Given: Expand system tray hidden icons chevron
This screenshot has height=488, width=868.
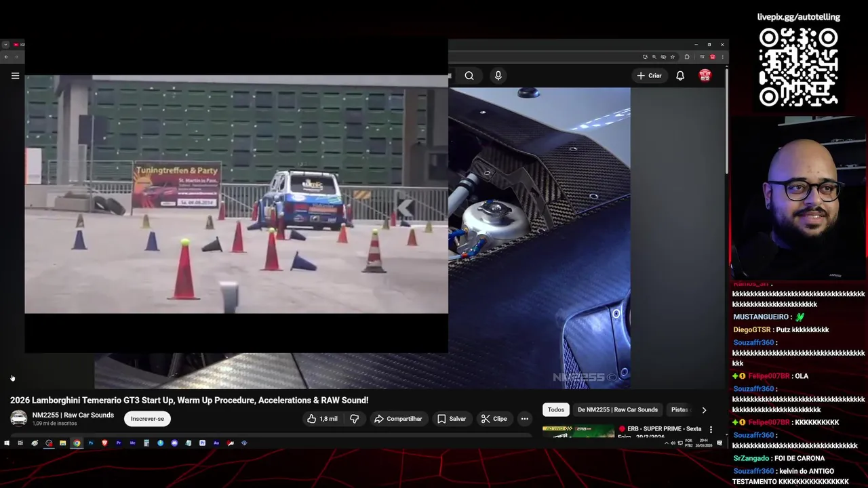Looking at the screenshot, I should pyautogui.click(x=667, y=443).
